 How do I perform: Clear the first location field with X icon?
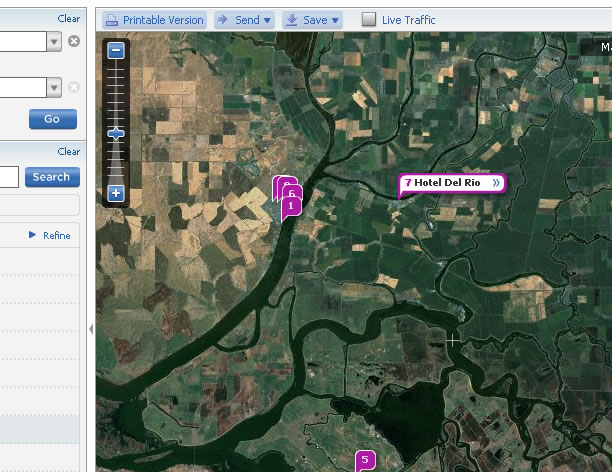tap(73, 41)
